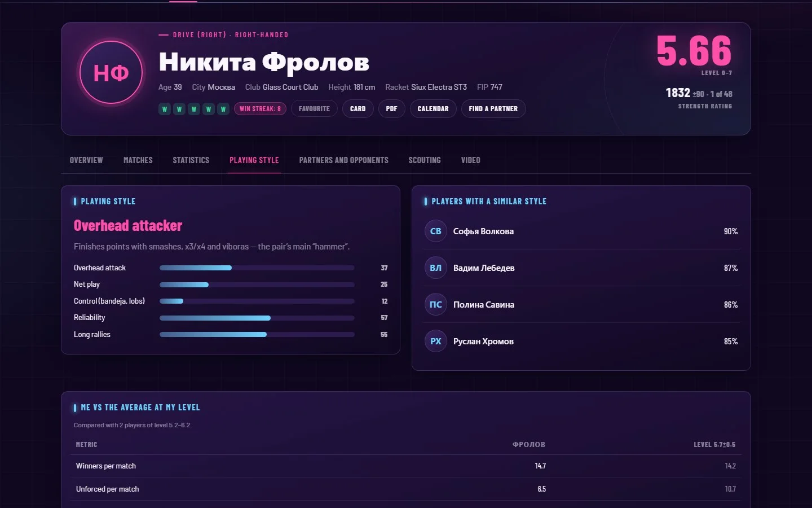Open Софья Волкова's similar player row
The height and width of the screenshot is (508, 812).
point(581,231)
